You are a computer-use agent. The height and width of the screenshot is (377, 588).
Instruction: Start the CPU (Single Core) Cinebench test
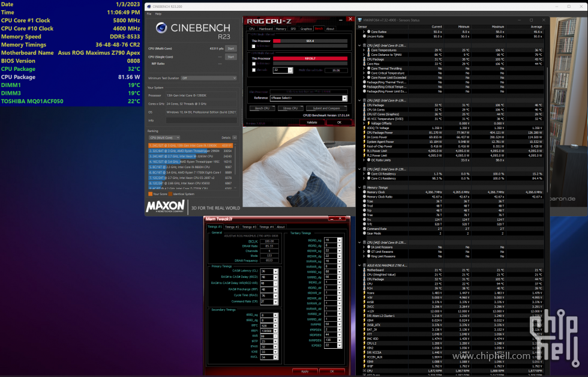coord(231,57)
